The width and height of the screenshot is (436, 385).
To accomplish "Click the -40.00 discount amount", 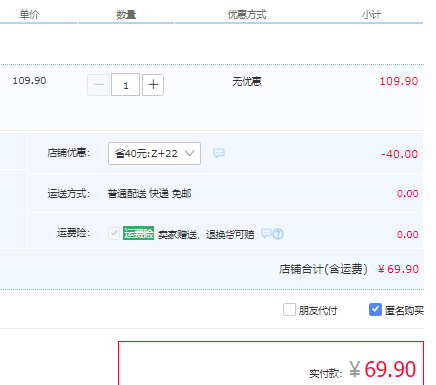I will 399,154.
